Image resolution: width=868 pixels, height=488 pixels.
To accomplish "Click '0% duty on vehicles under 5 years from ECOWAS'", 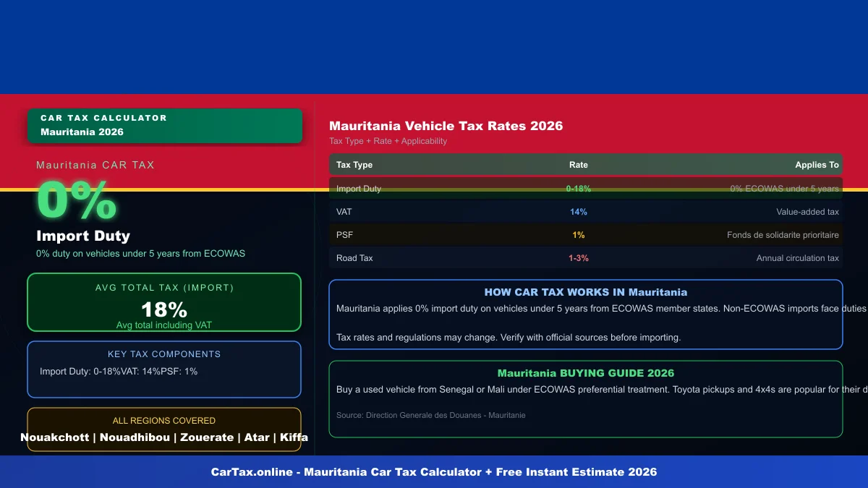I will pyautogui.click(x=141, y=254).
